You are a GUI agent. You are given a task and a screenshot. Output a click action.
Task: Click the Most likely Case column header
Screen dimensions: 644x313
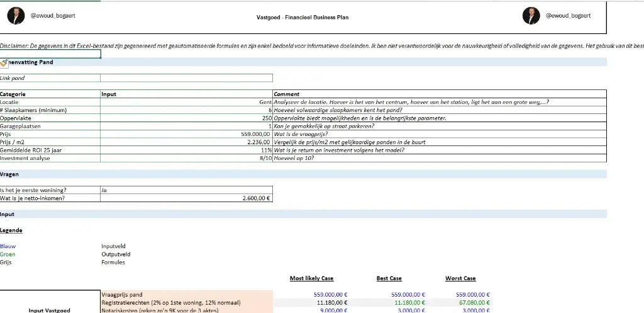(x=311, y=278)
